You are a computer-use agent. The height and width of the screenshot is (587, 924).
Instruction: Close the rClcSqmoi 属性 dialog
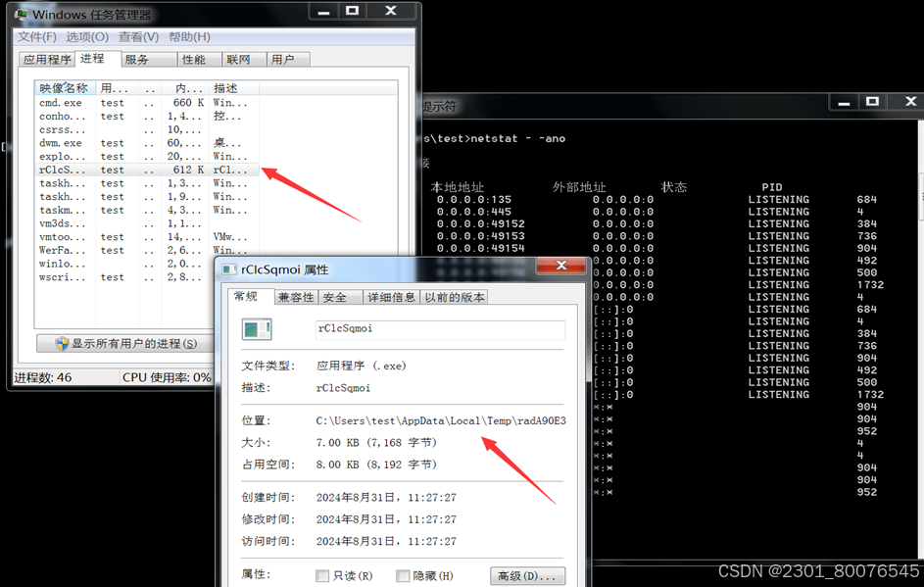tap(561, 266)
